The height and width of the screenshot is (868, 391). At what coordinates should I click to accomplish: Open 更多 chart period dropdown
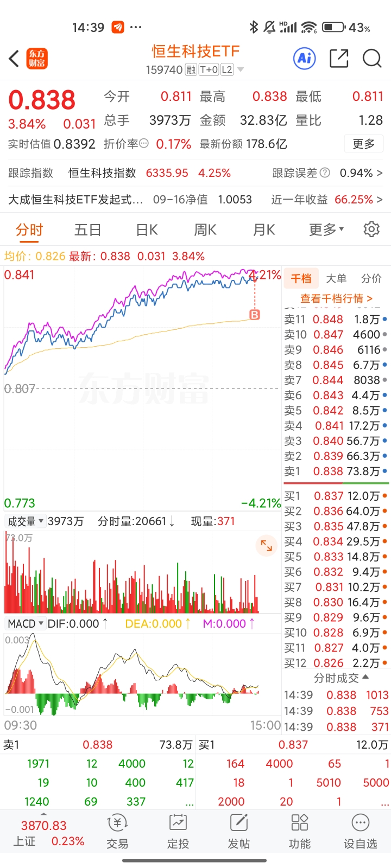pos(326,230)
